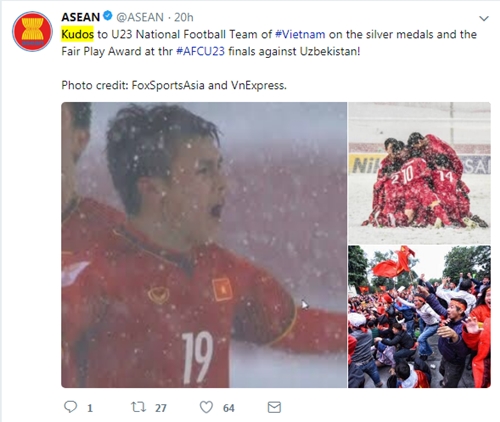Expand the tweet options chevron menu
The image size is (500, 422).
tap(484, 18)
